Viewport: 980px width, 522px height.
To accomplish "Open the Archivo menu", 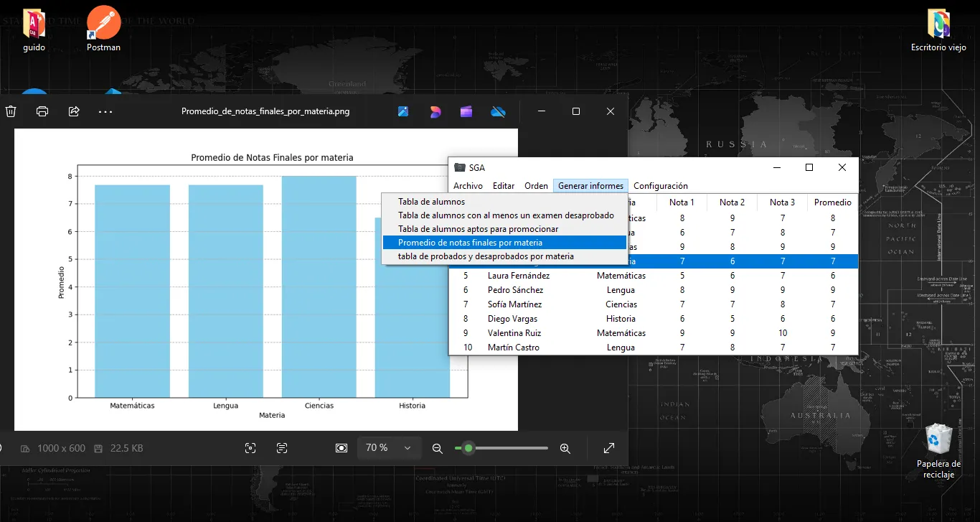I will (468, 186).
